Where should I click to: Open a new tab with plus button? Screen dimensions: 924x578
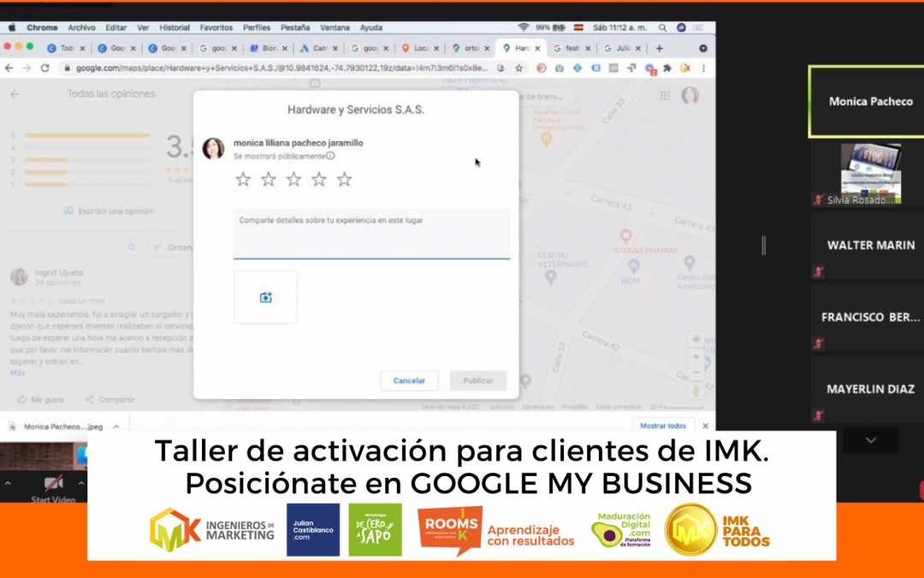[659, 49]
